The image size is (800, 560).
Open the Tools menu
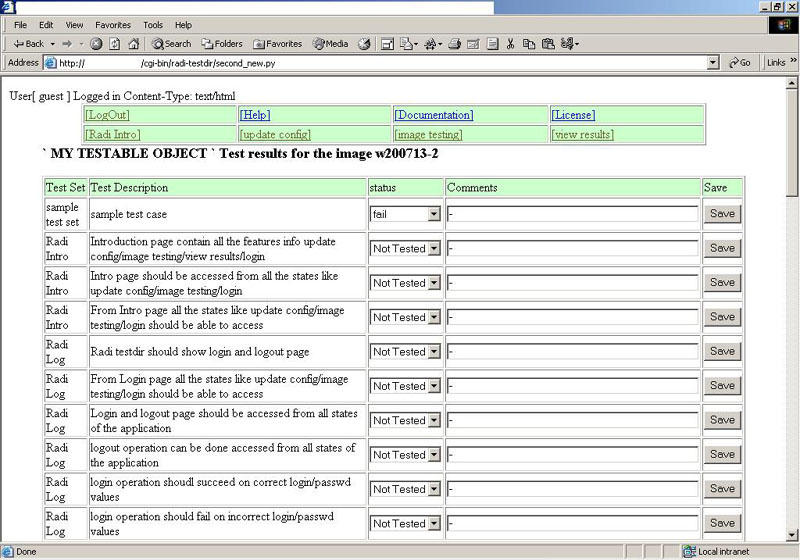pyautogui.click(x=153, y=24)
